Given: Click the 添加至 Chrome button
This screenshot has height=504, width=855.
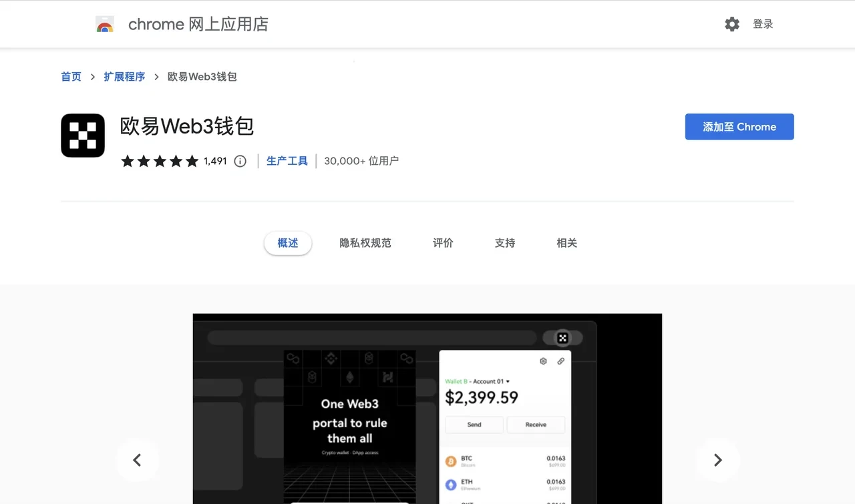Looking at the screenshot, I should click(x=739, y=126).
